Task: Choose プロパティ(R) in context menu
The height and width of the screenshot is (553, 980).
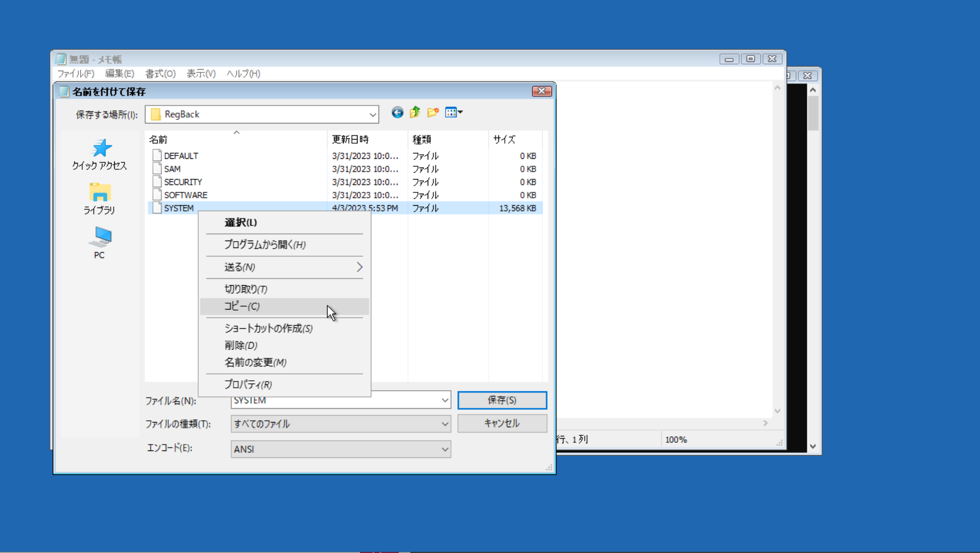Action: pyautogui.click(x=285, y=384)
